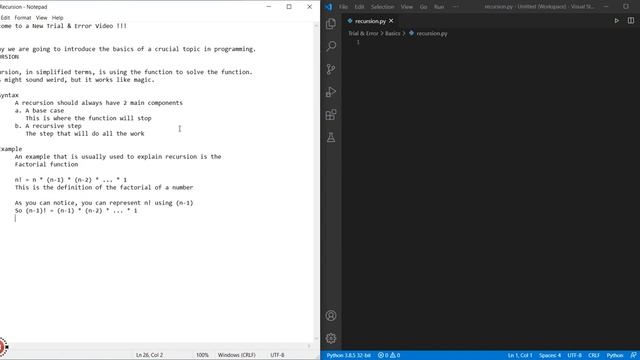Screen dimensions: 640x360
Task: Open the Accounts menu in the activity bar
Action: point(331,316)
